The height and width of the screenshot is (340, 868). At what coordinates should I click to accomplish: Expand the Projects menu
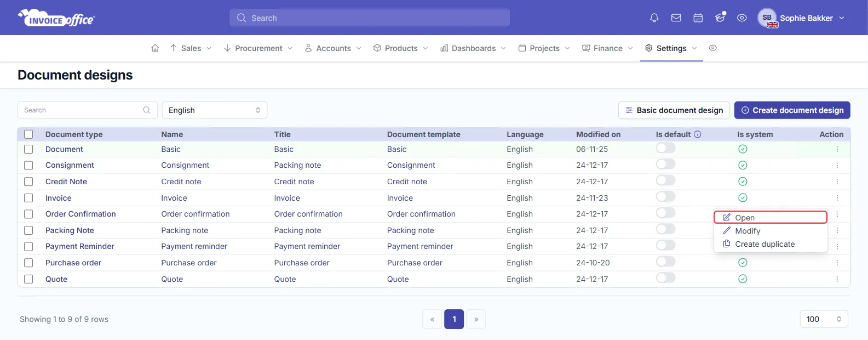click(x=544, y=48)
